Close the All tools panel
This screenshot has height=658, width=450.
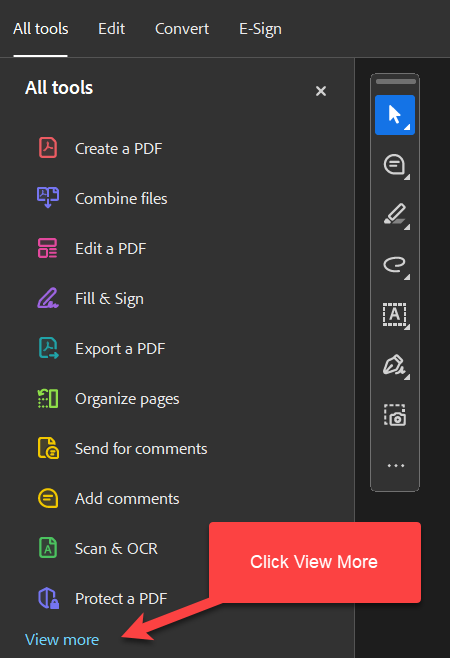[x=321, y=91]
